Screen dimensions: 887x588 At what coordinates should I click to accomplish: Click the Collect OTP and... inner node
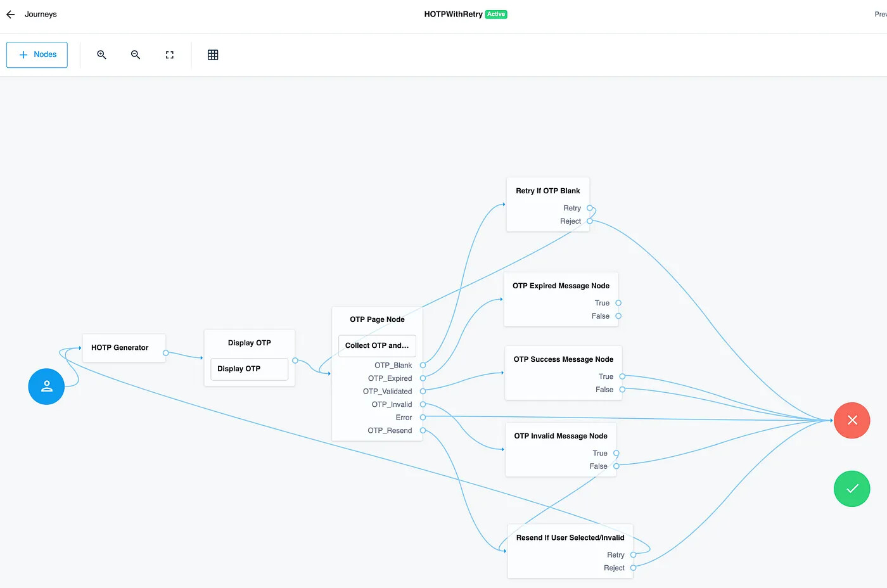tap(377, 345)
